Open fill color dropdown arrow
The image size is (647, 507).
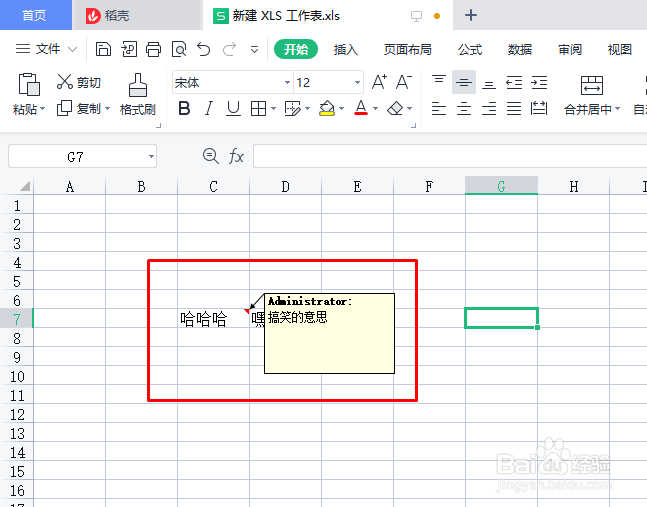click(341, 109)
